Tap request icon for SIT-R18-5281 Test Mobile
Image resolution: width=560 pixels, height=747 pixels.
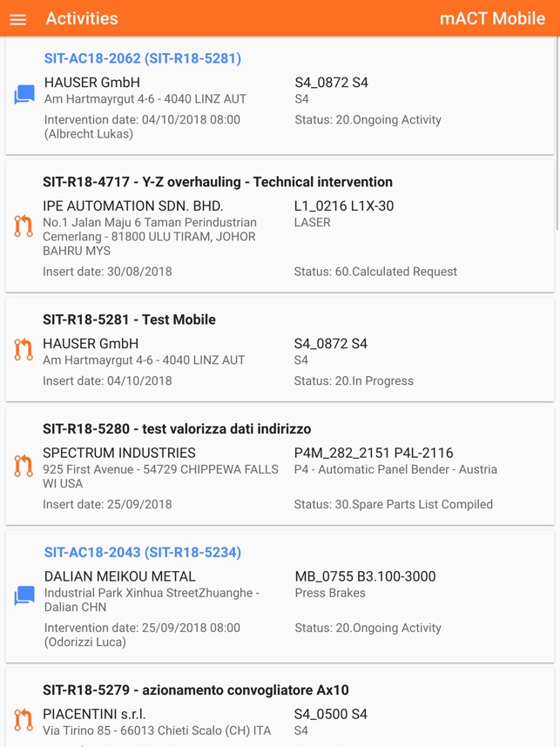click(x=24, y=350)
